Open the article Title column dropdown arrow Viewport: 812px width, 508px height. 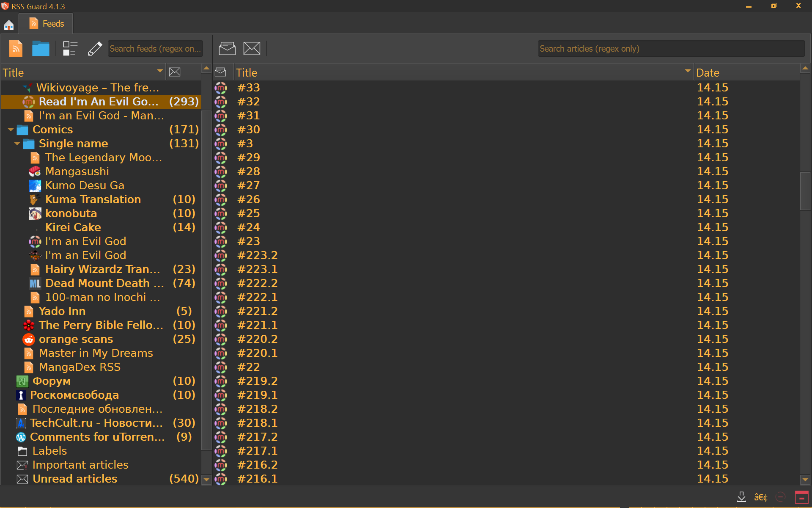pyautogui.click(x=688, y=71)
